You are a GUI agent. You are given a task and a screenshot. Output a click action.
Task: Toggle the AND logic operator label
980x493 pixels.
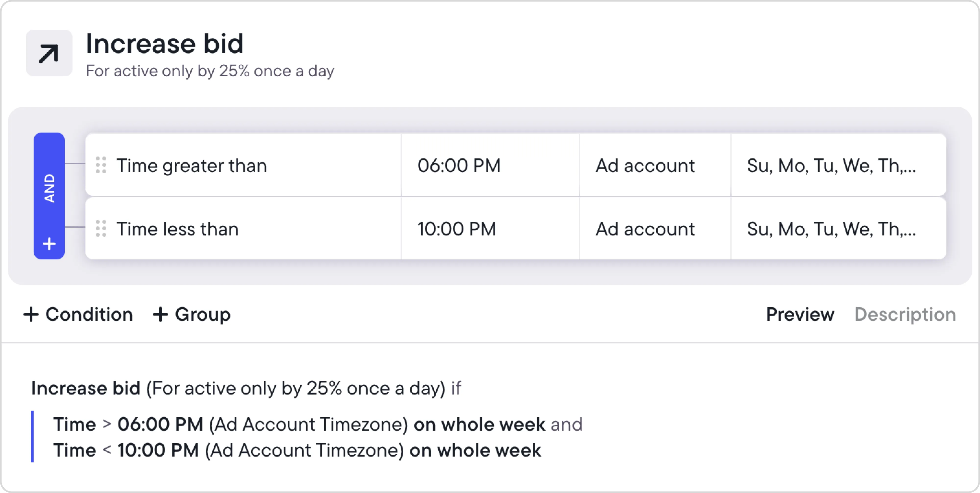pyautogui.click(x=49, y=188)
